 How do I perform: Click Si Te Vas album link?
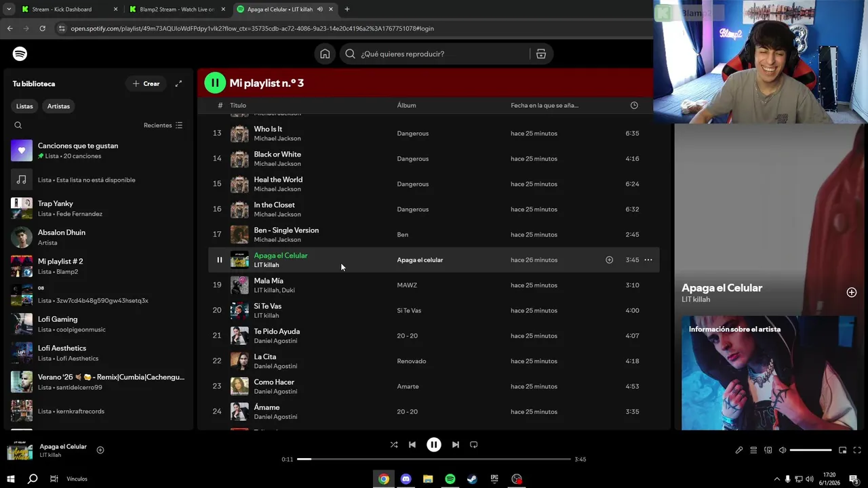coord(409,310)
